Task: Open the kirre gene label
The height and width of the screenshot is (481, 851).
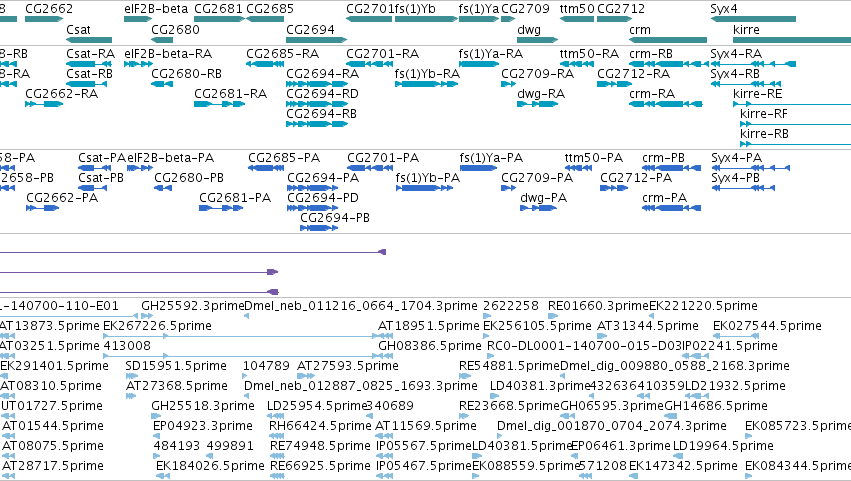Action: pyautogui.click(x=746, y=30)
